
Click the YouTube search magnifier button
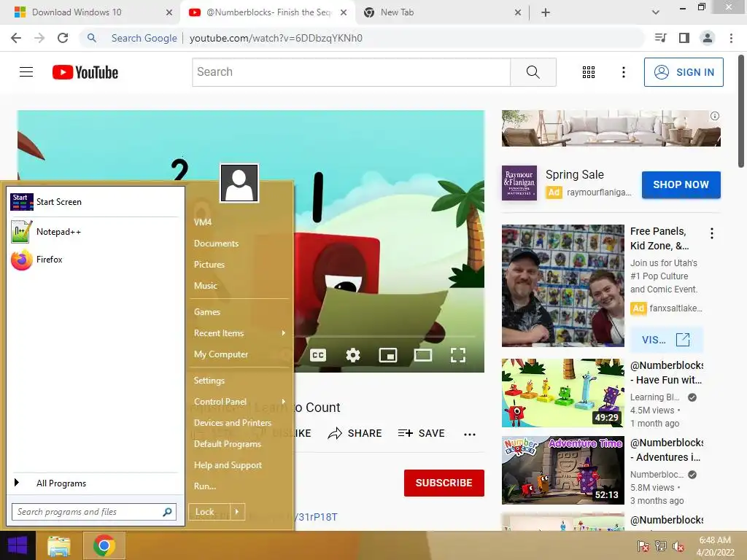(x=533, y=72)
